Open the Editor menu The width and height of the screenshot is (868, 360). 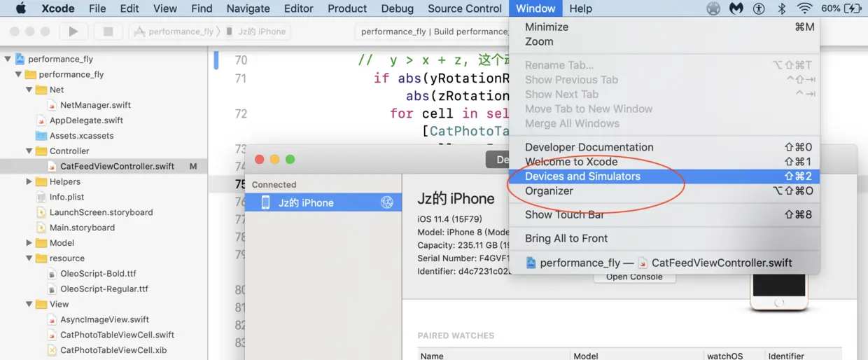[299, 8]
